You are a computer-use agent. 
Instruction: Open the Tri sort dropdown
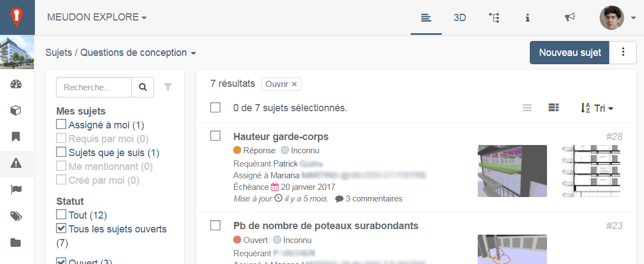(597, 108)
